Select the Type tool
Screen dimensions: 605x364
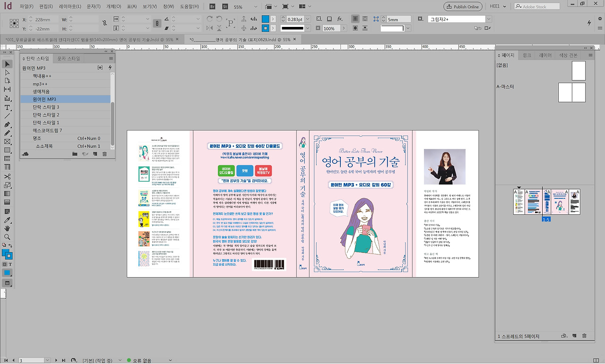pos(7,107)
